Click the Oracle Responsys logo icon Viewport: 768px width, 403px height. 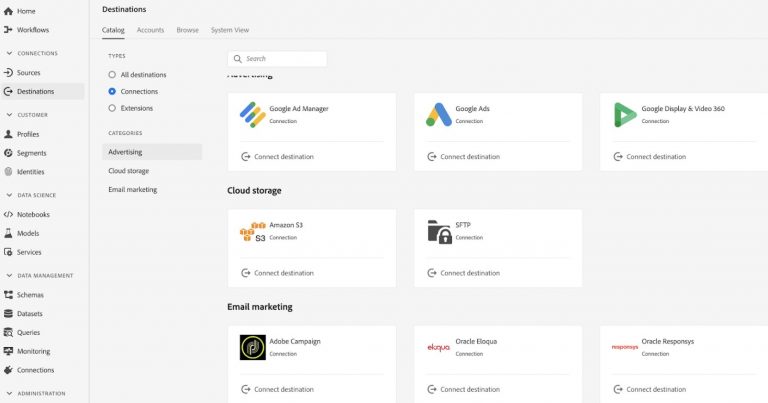coord(625,347)
